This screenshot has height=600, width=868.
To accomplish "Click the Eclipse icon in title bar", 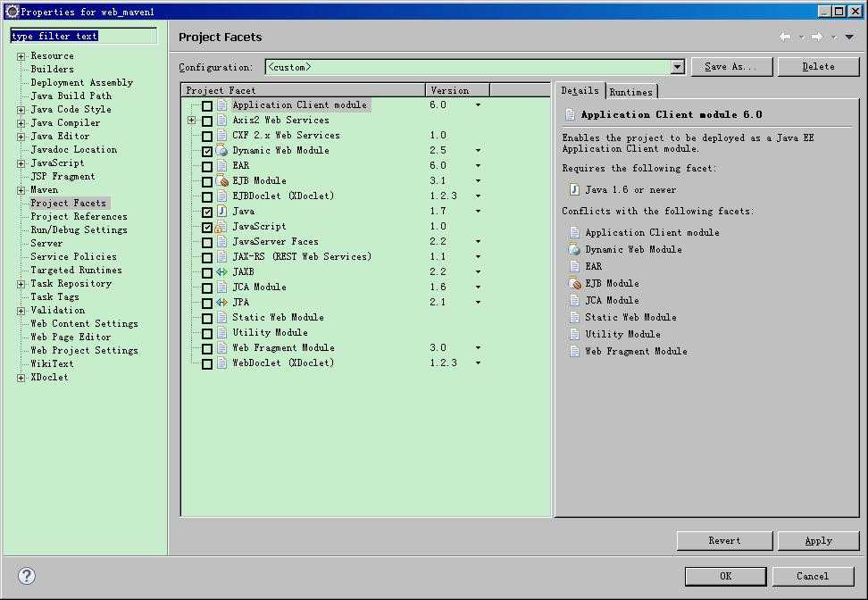I will pos(11,11).
